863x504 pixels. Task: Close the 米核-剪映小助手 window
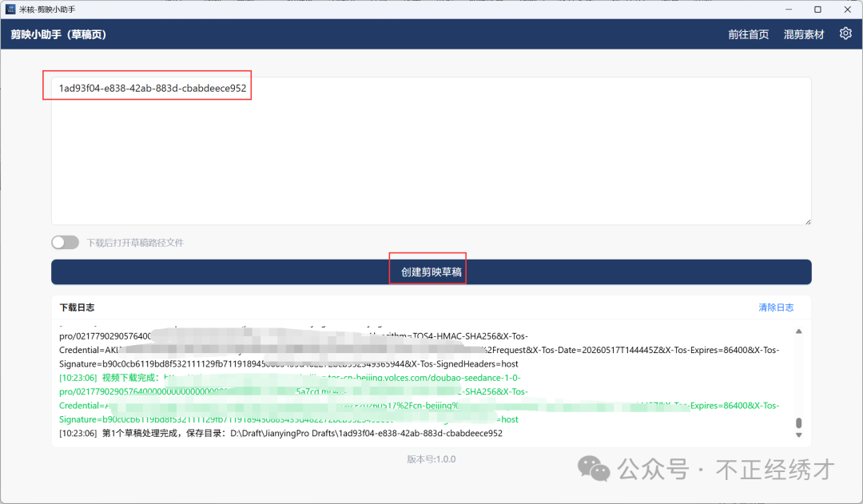click(848, 10)
